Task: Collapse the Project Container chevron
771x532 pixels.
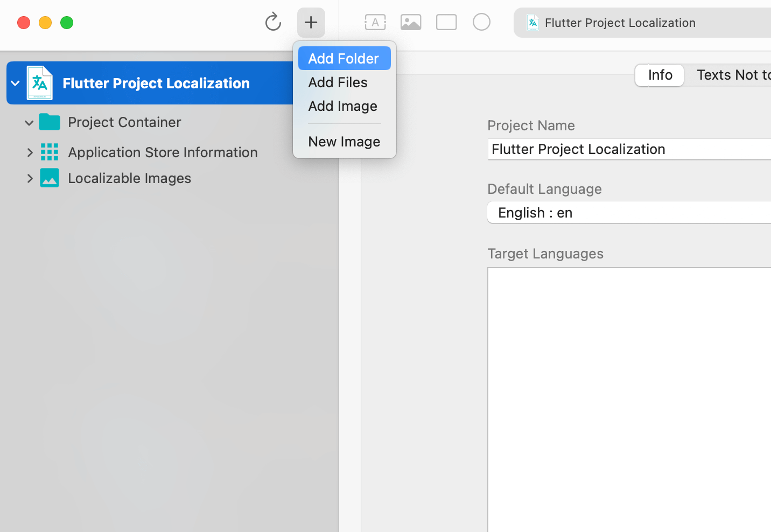Action: click(x=29, y=123)
